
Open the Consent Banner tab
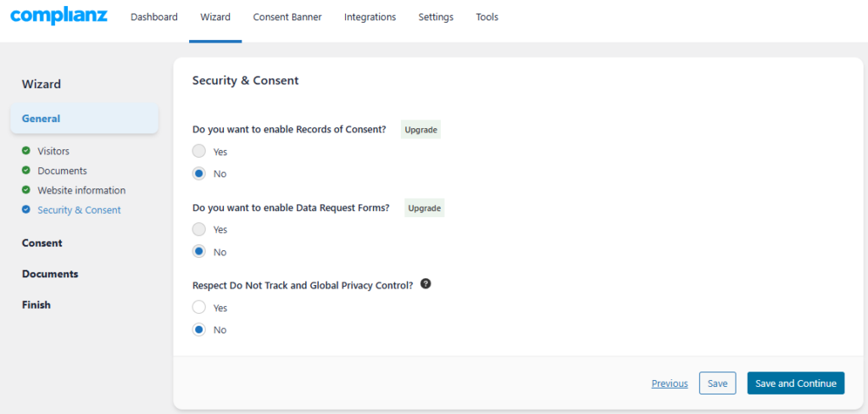[x=287, y=17]
